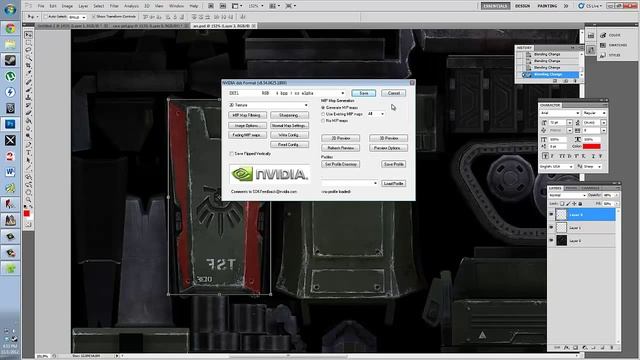Open the File menu

[41, 6]
